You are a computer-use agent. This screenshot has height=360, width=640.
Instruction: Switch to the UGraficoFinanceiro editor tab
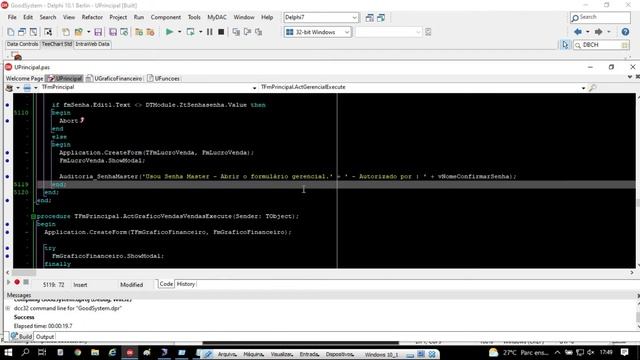(x=115, y=78)
